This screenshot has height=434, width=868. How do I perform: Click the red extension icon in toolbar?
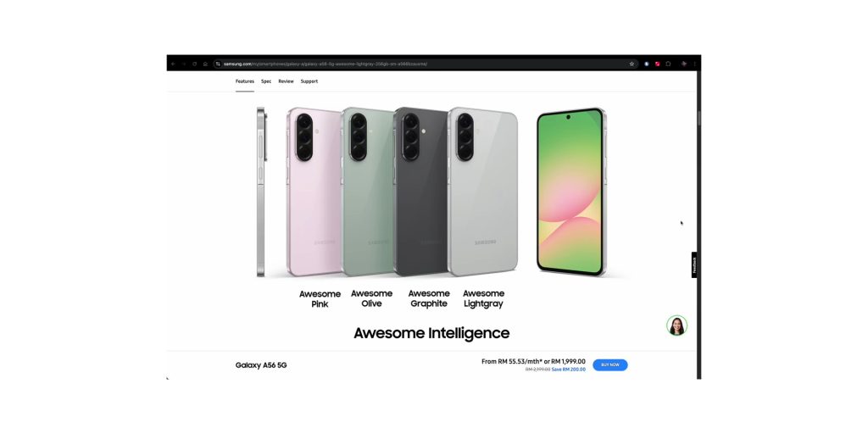coord(657,64)
